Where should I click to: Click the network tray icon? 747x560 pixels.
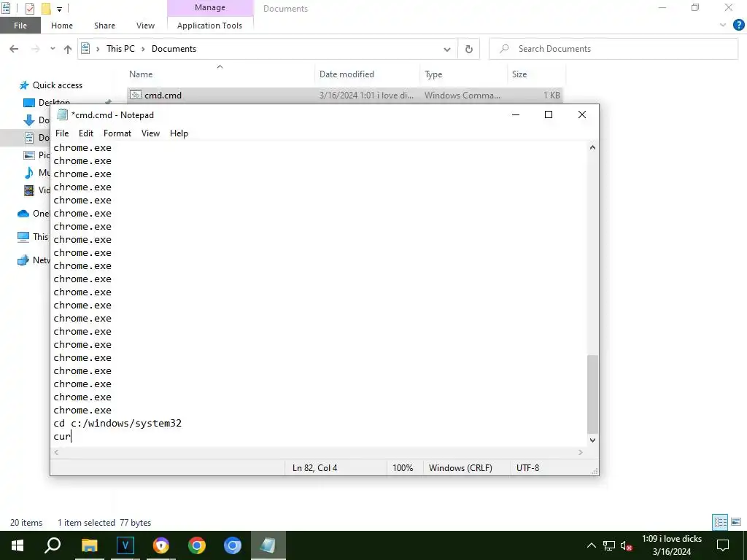(x=609, y=545)
